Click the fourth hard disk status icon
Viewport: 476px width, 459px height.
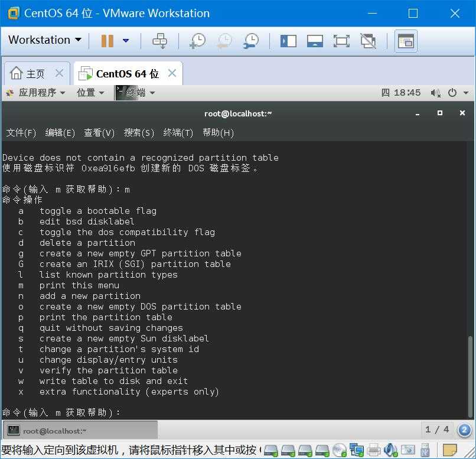pyautogui.click(x=322, y=451)
